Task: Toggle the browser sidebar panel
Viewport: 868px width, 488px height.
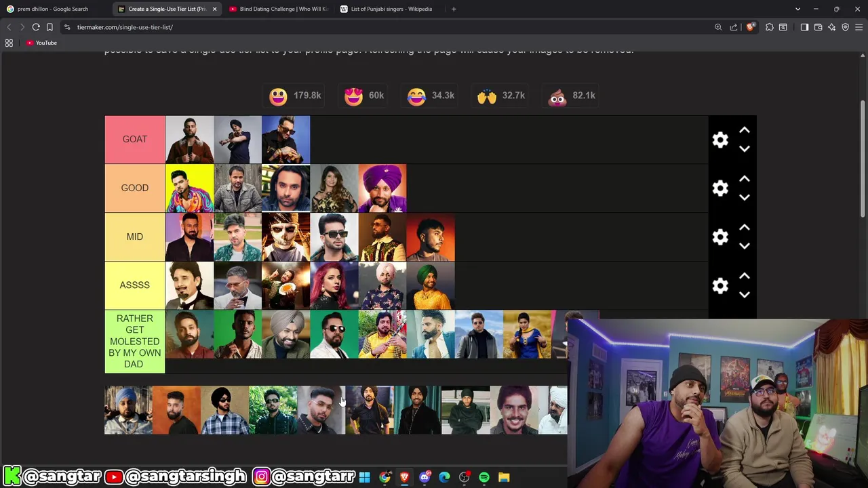Action: (x=804, y=27)
